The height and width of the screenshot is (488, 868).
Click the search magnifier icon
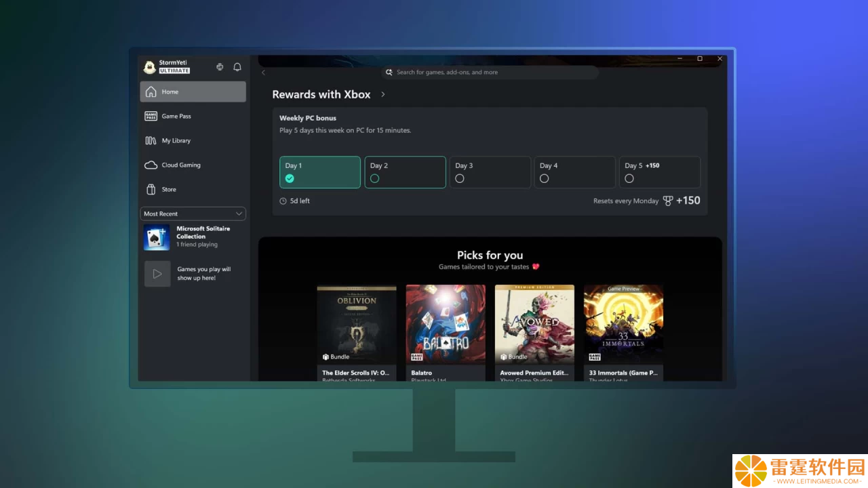[389, 72]
